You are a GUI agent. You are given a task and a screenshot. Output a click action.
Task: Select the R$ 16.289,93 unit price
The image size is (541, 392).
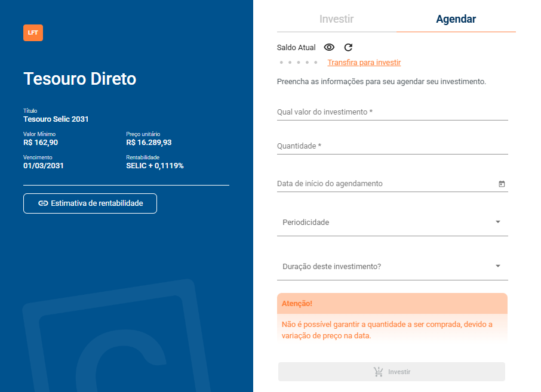pos(149,143)
